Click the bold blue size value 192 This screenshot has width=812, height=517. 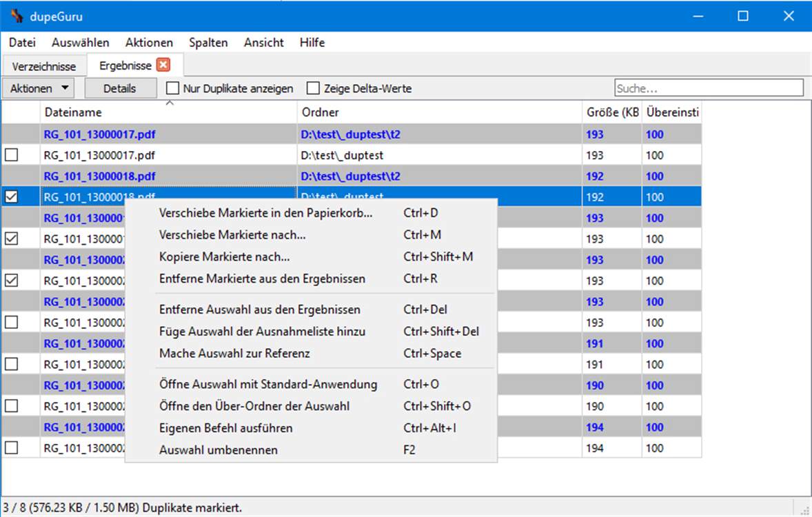pos(594,176)
